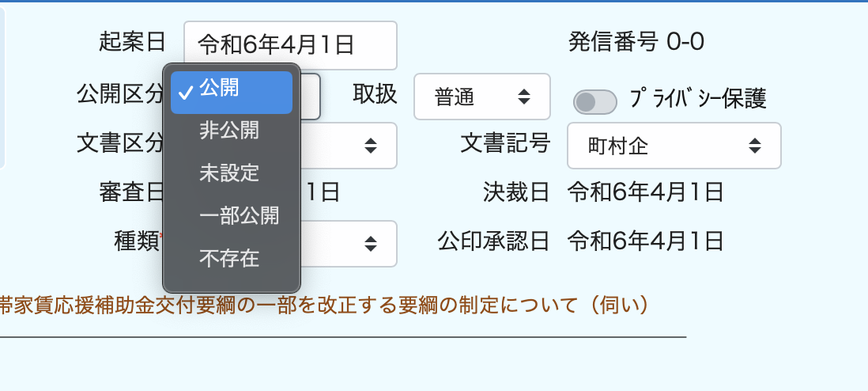Choose 未設定 in the dropdown list
The image size is (868, 391).
[x=229, y=173]
